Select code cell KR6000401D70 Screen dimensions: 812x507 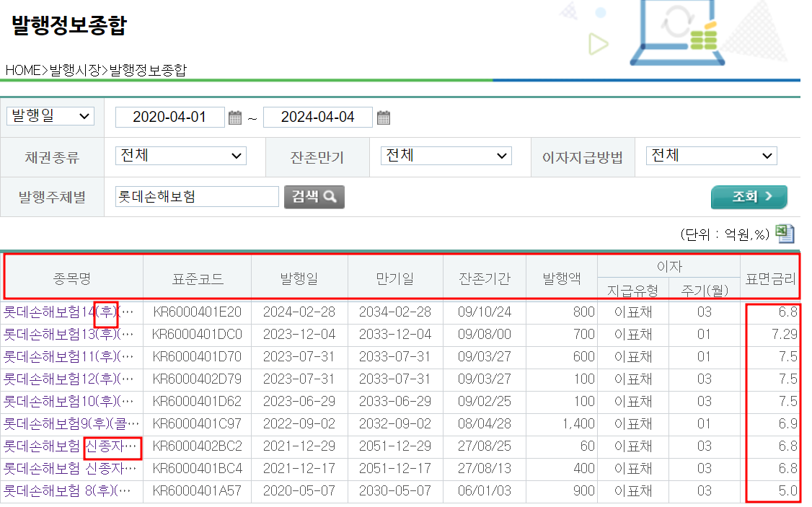[x=198, y=357]
